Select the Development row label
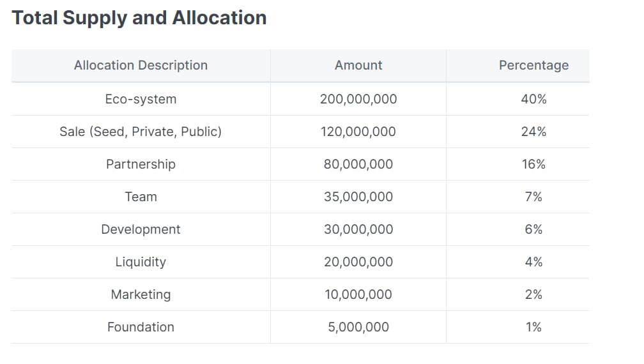The height and width of the screenshot is (364, 644). pyautogui.click(x=141, y=229)
